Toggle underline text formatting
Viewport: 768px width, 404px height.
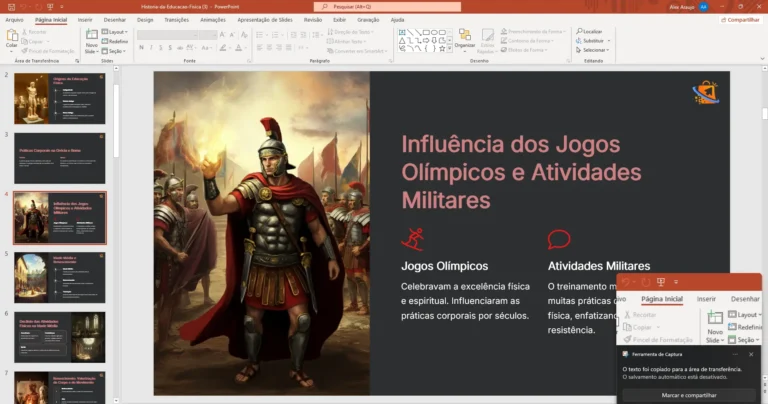pyautogui.click(x=161, y=49)
